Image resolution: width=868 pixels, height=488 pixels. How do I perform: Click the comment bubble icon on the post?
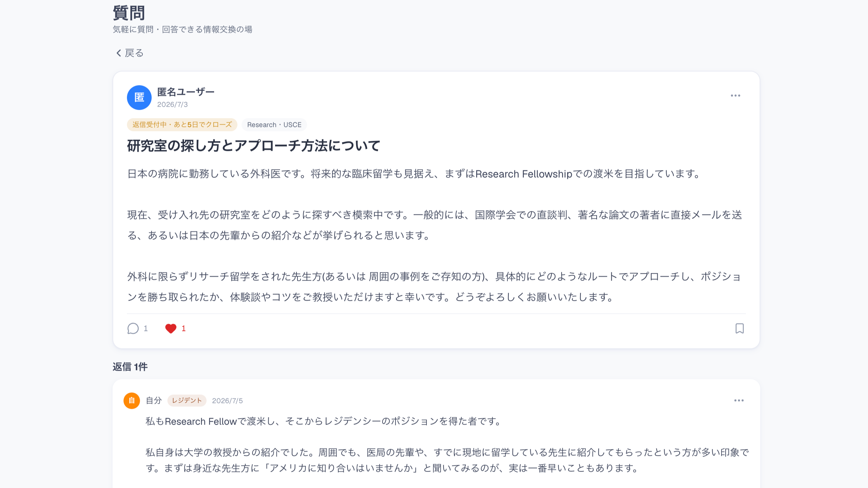pyautogui.click(x=133, y=329)
